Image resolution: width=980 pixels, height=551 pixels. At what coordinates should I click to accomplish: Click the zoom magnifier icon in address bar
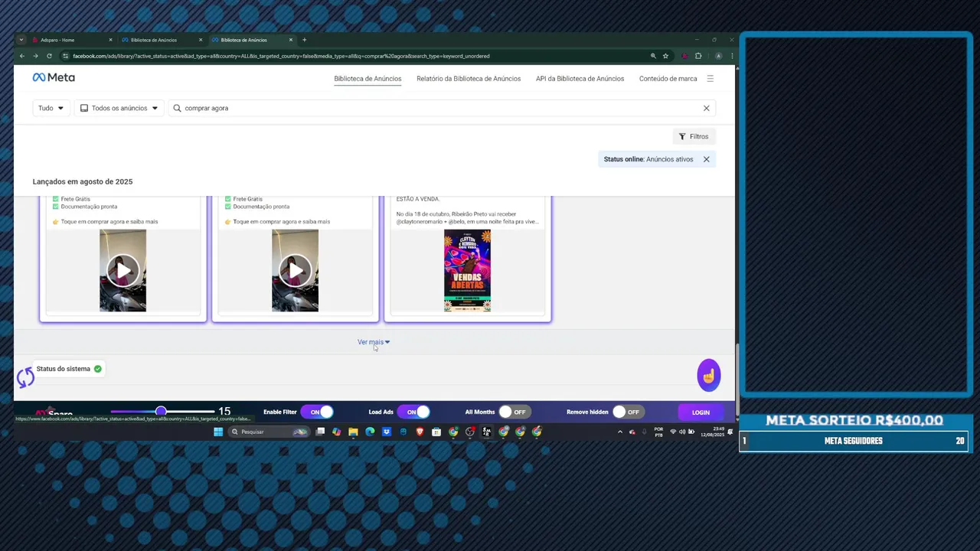(653, 56)
